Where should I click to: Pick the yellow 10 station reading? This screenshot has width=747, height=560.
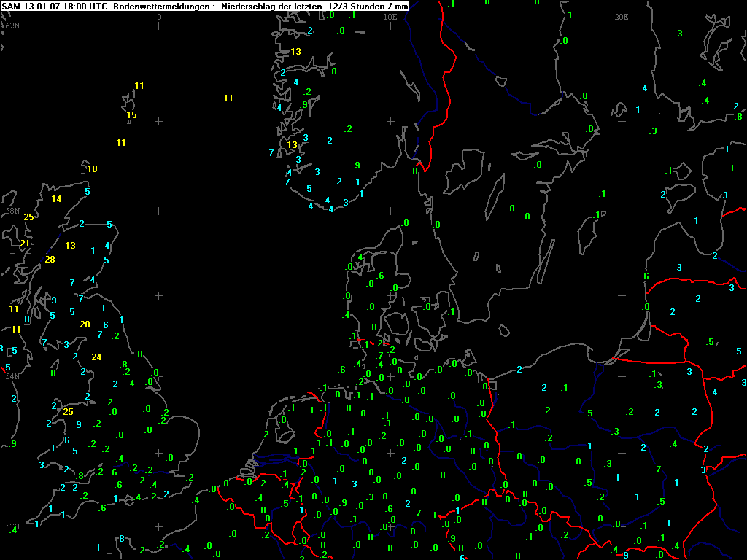pos(92,168)
